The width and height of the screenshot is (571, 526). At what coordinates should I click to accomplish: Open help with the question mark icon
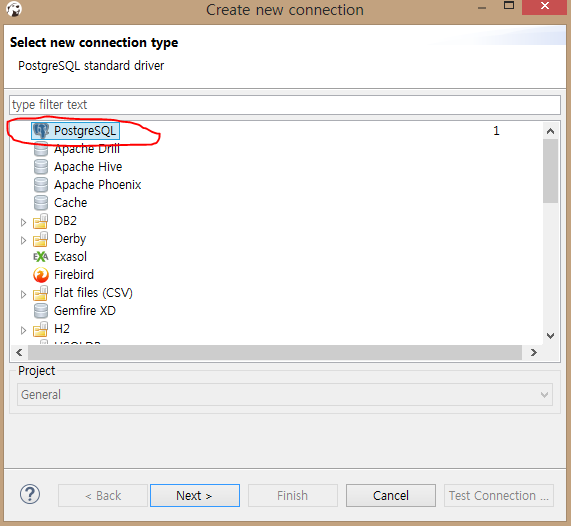[30, 494]
